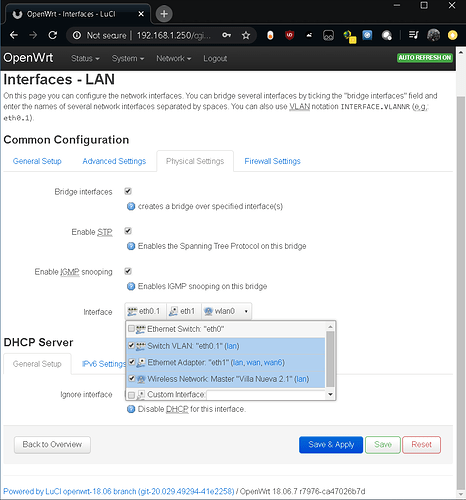Click the blue square extension icon
Viewport: 466px width, 500px height.
367,35
